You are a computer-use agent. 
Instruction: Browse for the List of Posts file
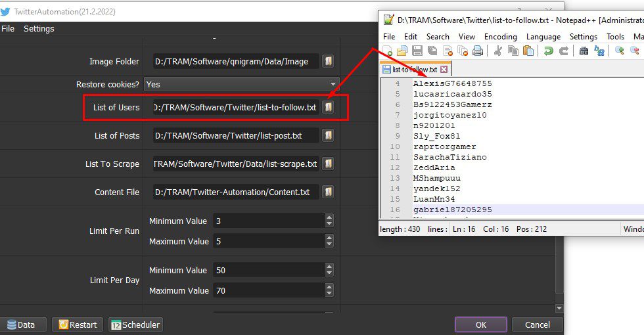(328, 135)
